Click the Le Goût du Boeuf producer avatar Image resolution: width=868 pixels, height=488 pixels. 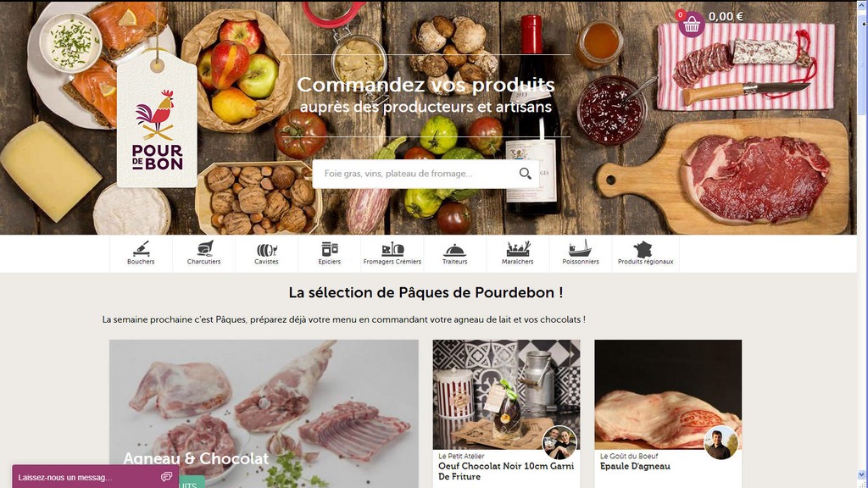[721, 442]
